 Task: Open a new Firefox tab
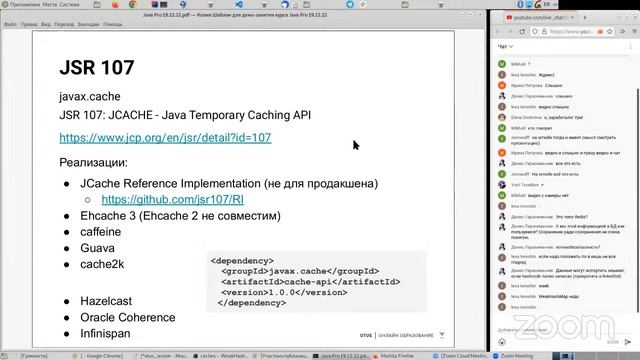(x=584, y=18)
